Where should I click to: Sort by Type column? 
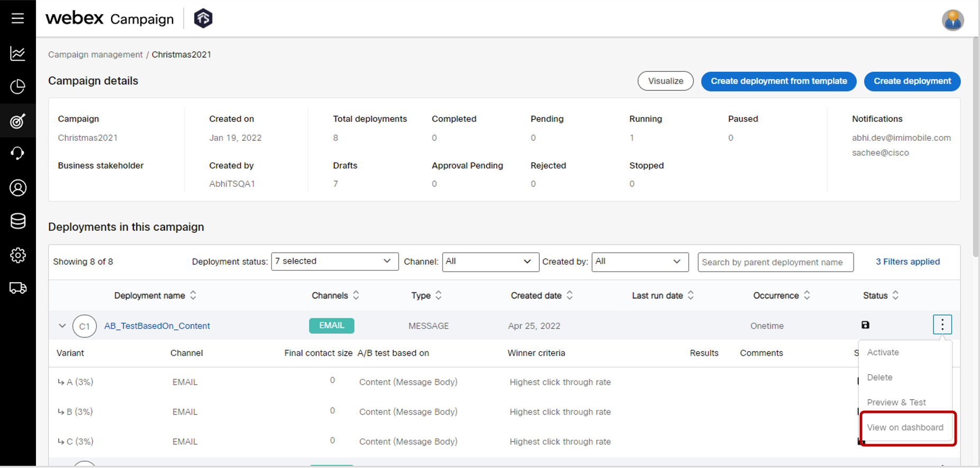click(x=439, y=295)
